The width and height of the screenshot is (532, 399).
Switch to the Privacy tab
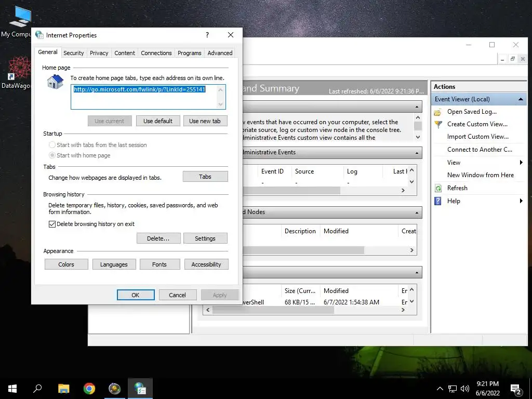pos(99,53)
